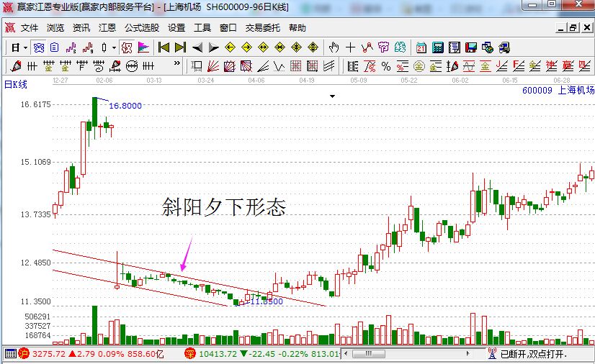Toggle the crosshair cursor tool
595x364 pixels.
pyautogui.click(x=351, y=47)
